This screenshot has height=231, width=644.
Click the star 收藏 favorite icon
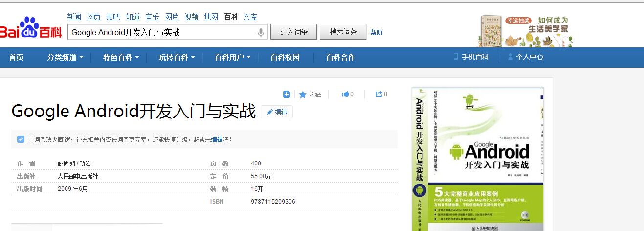click(303, 94)
